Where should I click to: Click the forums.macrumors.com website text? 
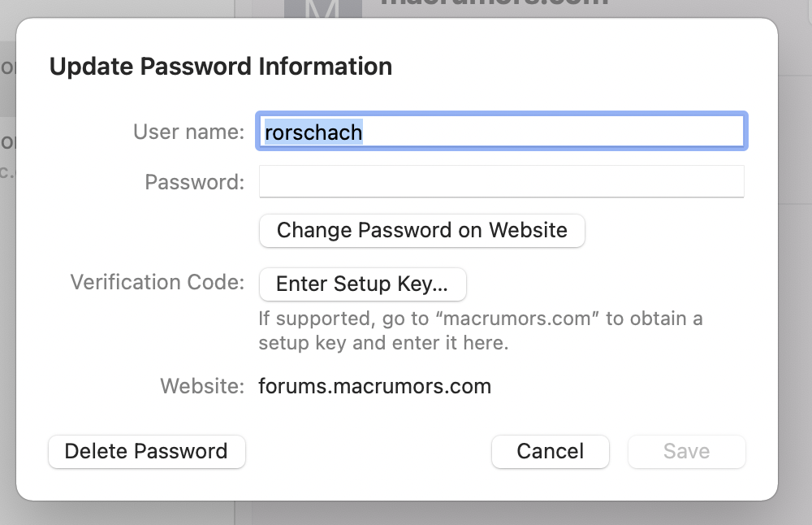(x=374, y=385)
